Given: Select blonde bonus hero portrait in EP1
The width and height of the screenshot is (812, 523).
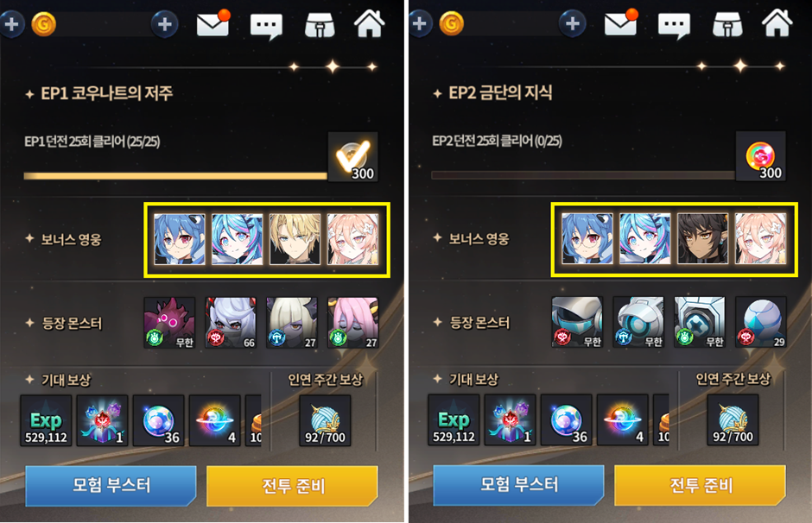Looking at the screenshot, I should [x=295, y=240].
